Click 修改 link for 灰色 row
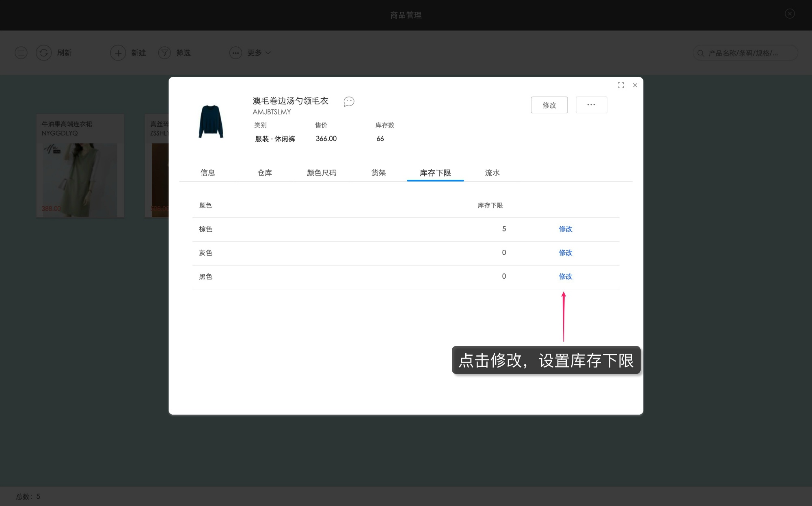The image size is (812, 506). coord(566,253)
